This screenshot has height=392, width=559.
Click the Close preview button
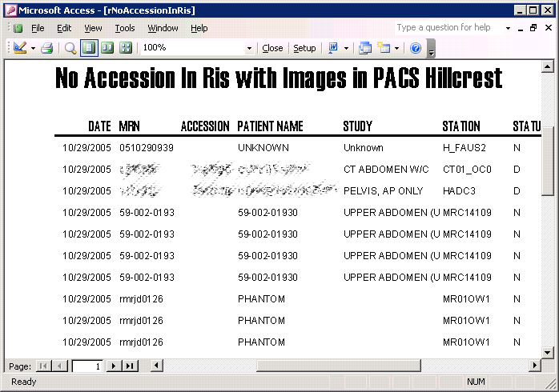tap(272, 48)
